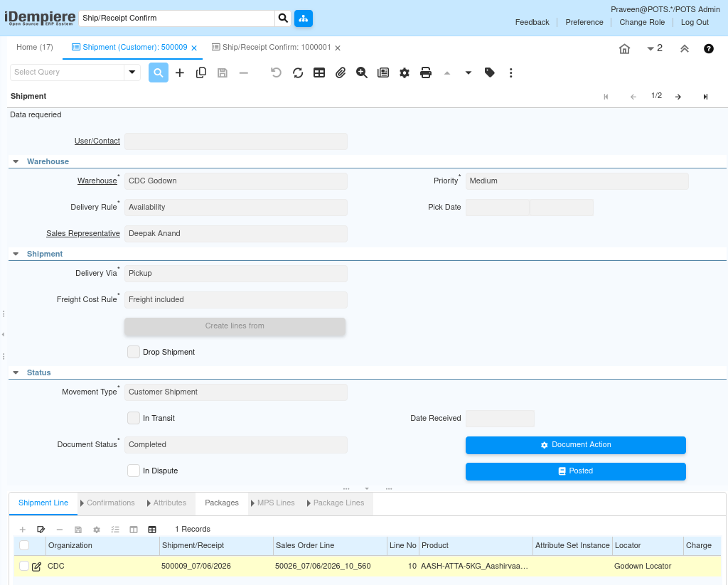
Task: Click the Log Out link
Action: (x=695, y=22)
